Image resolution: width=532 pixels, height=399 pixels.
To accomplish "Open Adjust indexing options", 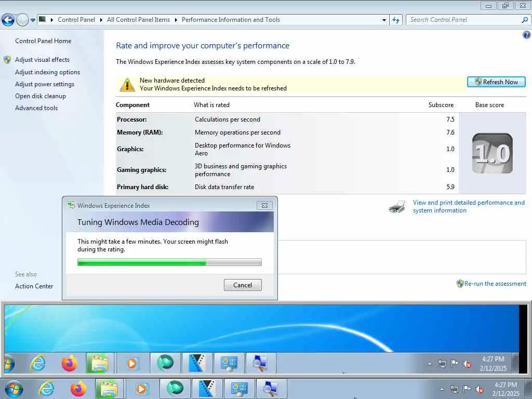I will coord(47,72).
